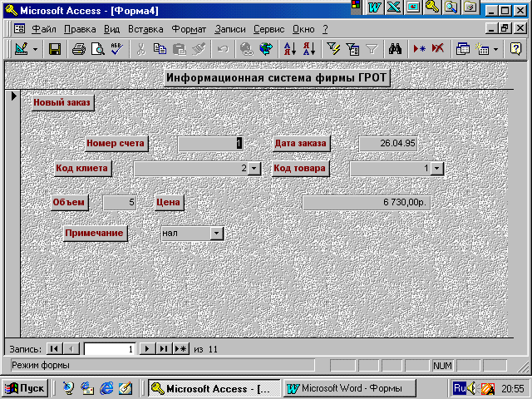The height and width of the screenshot is (399, 532).
Task: Click the Дата заказа label button
Action: click(x=301, y=144)
